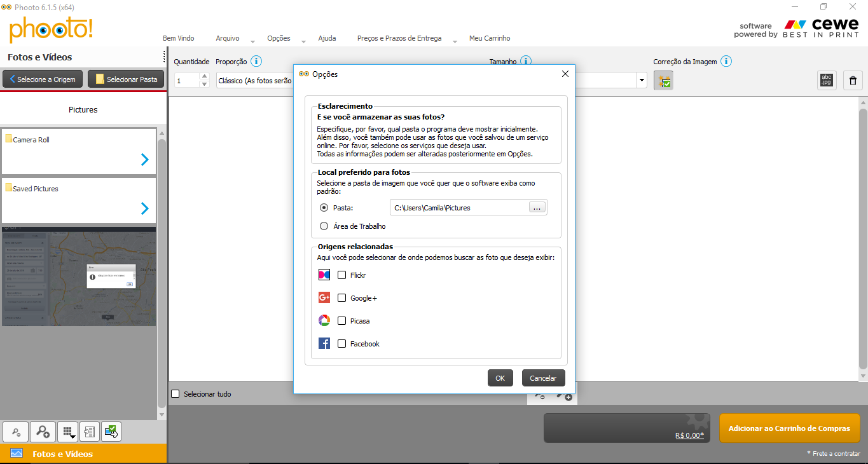Click the zoom out magnifier icon
Viewport: 868px width, 464px height.
(16, 432)
